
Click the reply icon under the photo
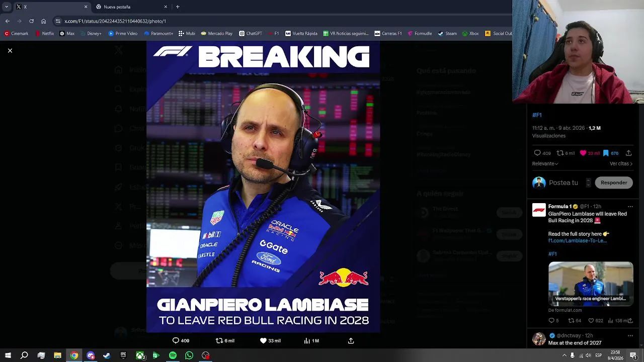pos(176,340)
